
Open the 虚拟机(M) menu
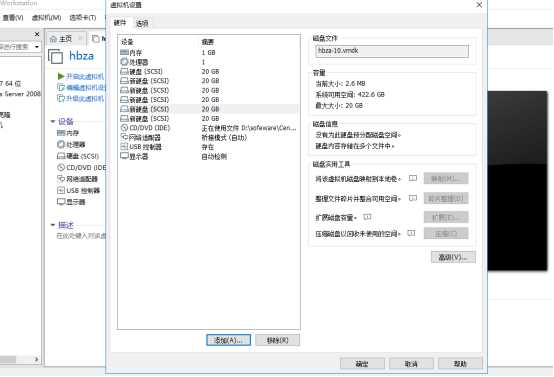(46, 18)
